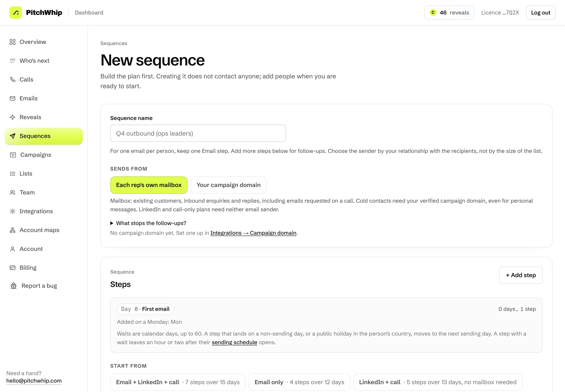The width and height of the screenshot is (565, 392).
Task: Go to the Lists page
Action: click(26, 174)
